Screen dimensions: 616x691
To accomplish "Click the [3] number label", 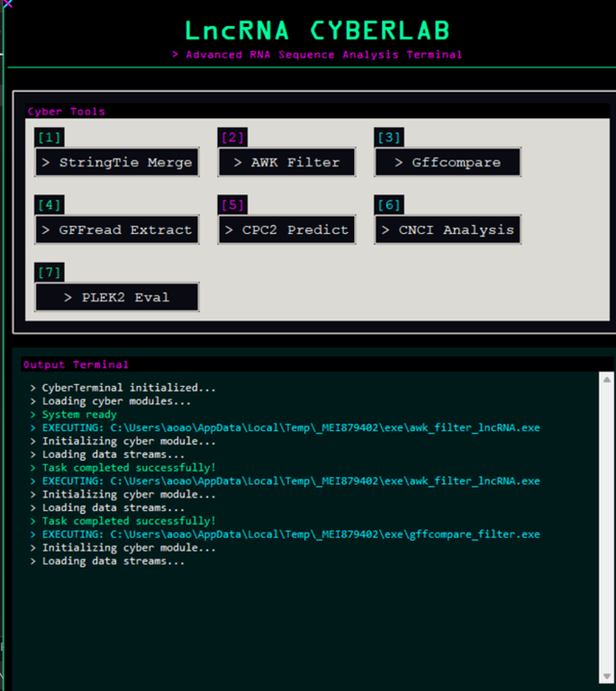I will tap(389, 137).
